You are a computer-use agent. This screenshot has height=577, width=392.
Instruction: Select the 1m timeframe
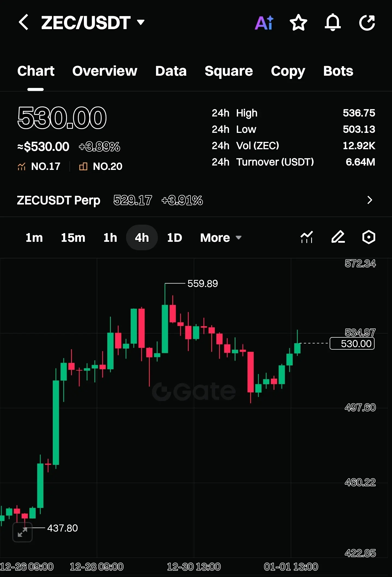click(34, 238)
